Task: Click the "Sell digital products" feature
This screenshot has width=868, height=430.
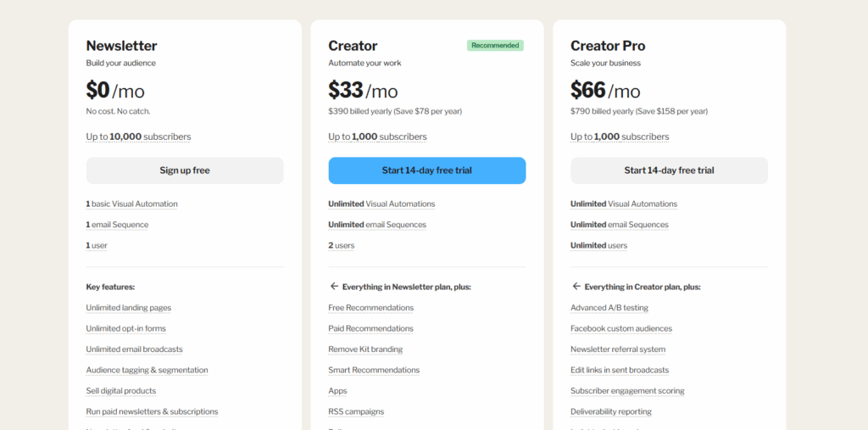Action: tap(120, 391)
